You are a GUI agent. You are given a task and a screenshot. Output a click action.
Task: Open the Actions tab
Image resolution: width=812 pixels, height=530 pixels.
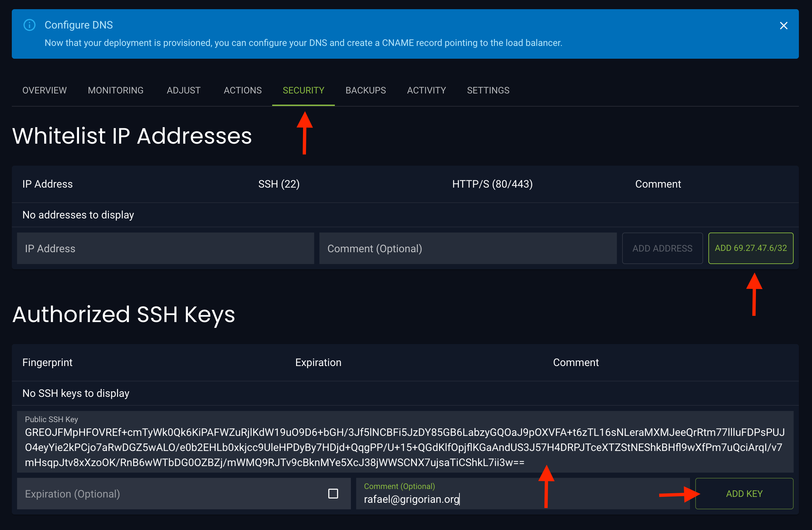(x=243, y=90)
